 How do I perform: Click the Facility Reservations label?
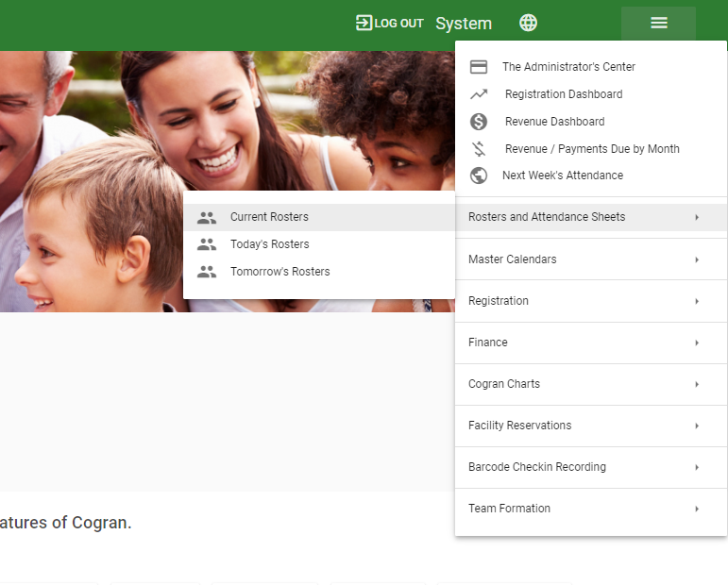click(519, 426)
